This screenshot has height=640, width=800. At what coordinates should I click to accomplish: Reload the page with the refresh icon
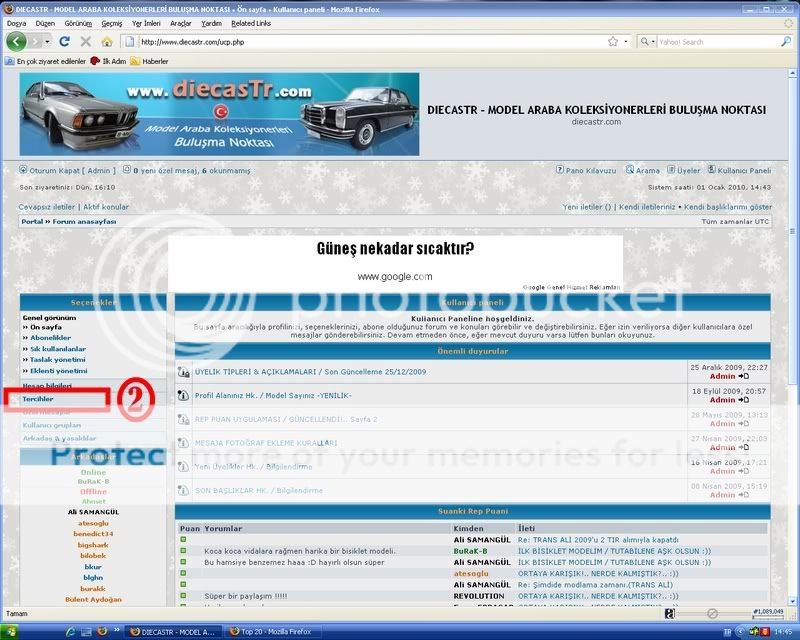point(64,41)
